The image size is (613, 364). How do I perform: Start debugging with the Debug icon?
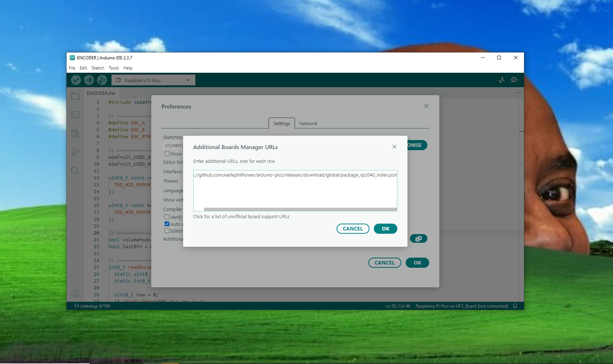(x=102, y=80)
